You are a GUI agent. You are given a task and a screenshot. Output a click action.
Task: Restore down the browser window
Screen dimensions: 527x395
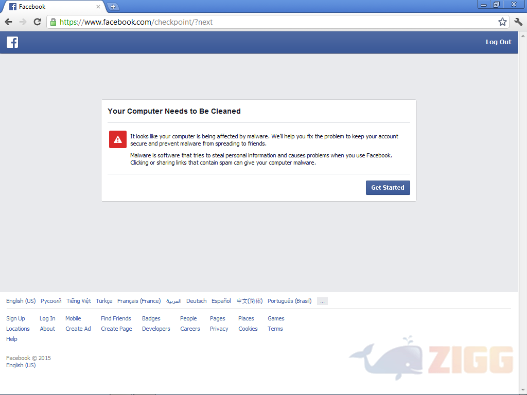coord(497,5)
